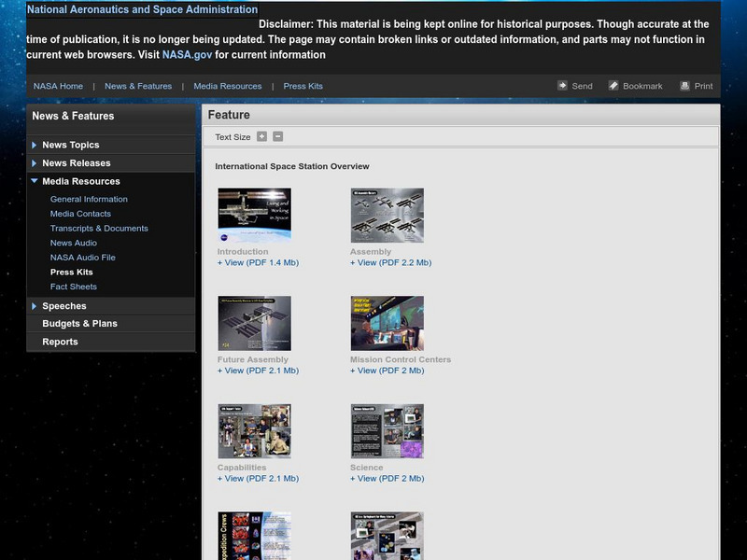Screen dimensions: 747x560
Task: Click the Send envelope icon
Action: (x=563, y=86)
